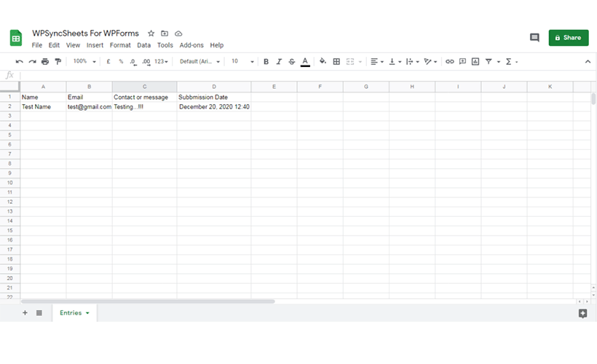
Task: Print the spreadsheet
Action: [x=45, y=61]
